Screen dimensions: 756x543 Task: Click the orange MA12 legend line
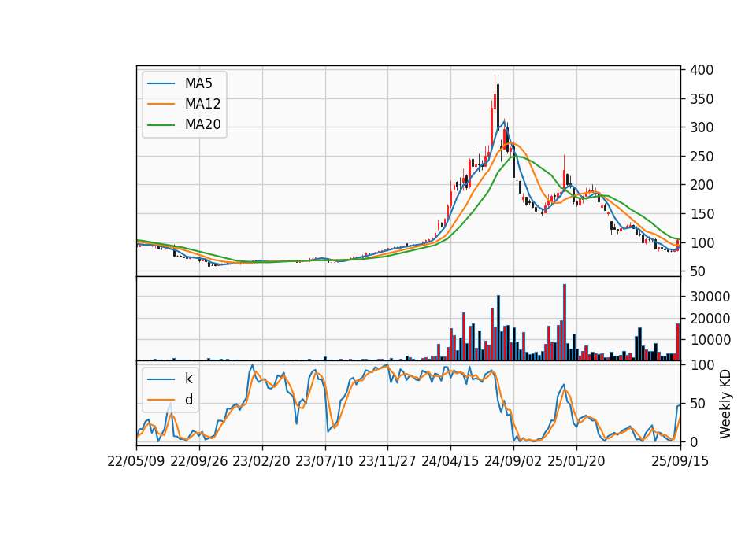[161, 104]
